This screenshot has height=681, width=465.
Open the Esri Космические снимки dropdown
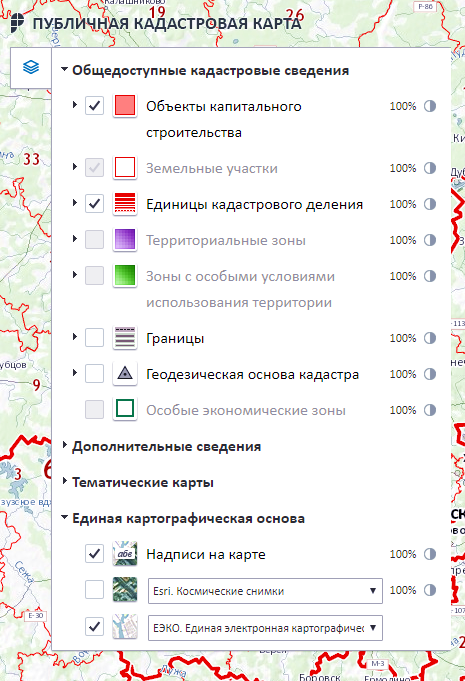[x=265, y=591]
